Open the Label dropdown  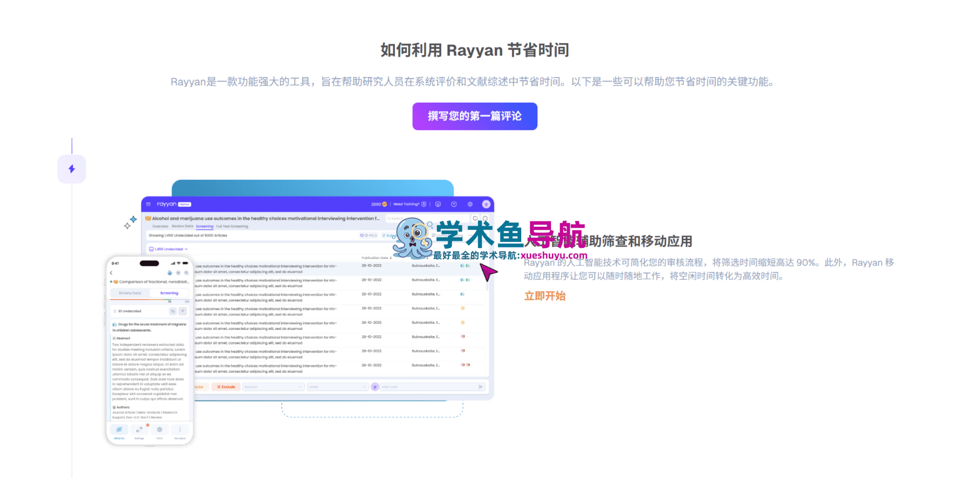pos(337,387)
